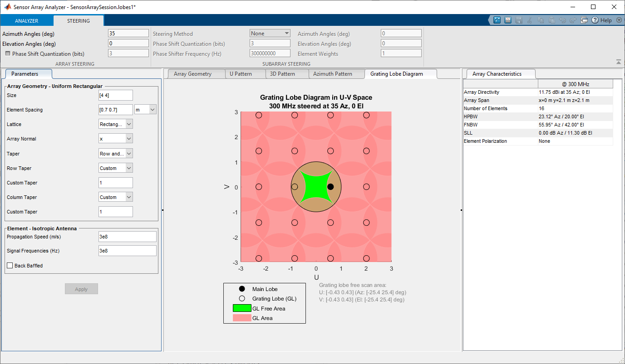Image resolution: width=625 pixels, height=364 pixels.
Task: Open the quick access toolbar options arrow
Action: coord(619,20)
